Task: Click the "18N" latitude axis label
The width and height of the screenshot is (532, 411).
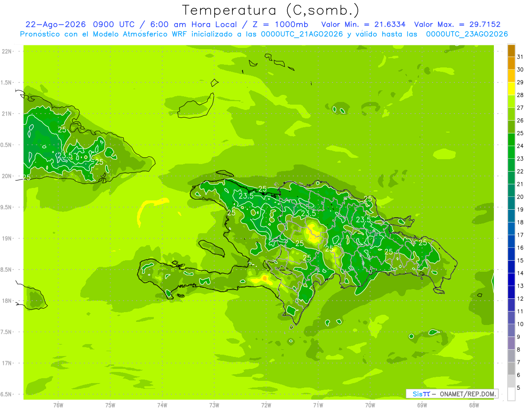Action: 7,301
